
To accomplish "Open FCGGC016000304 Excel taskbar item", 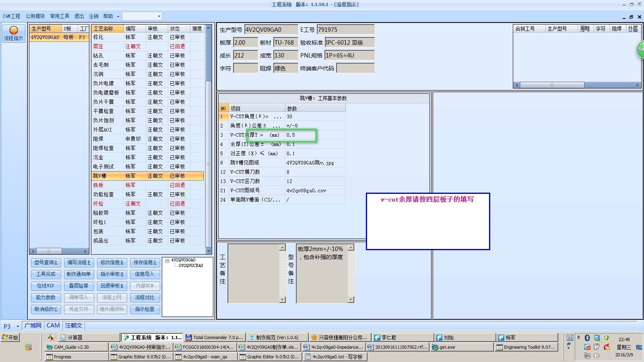I will [205, 347].
